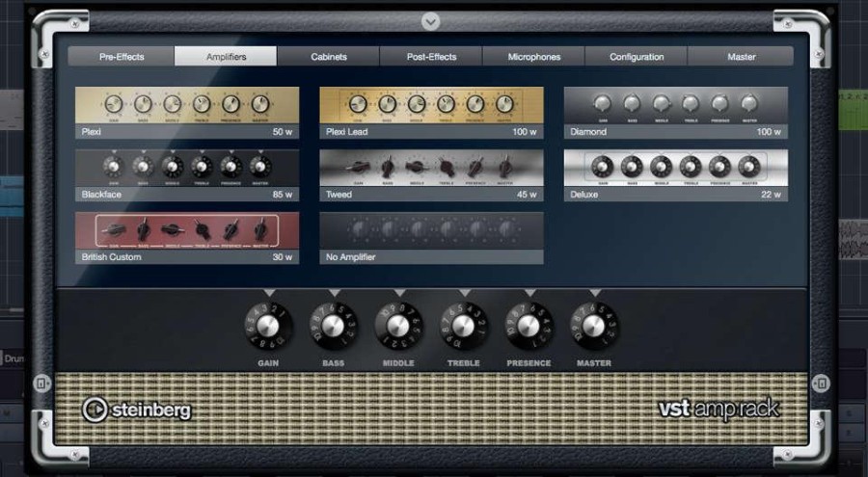Click the large BASS knob

tap(334, 326)
